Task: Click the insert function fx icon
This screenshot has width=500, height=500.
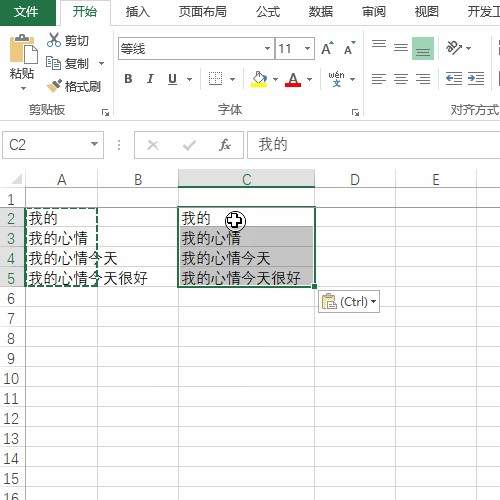Action: tap(225, 145)
